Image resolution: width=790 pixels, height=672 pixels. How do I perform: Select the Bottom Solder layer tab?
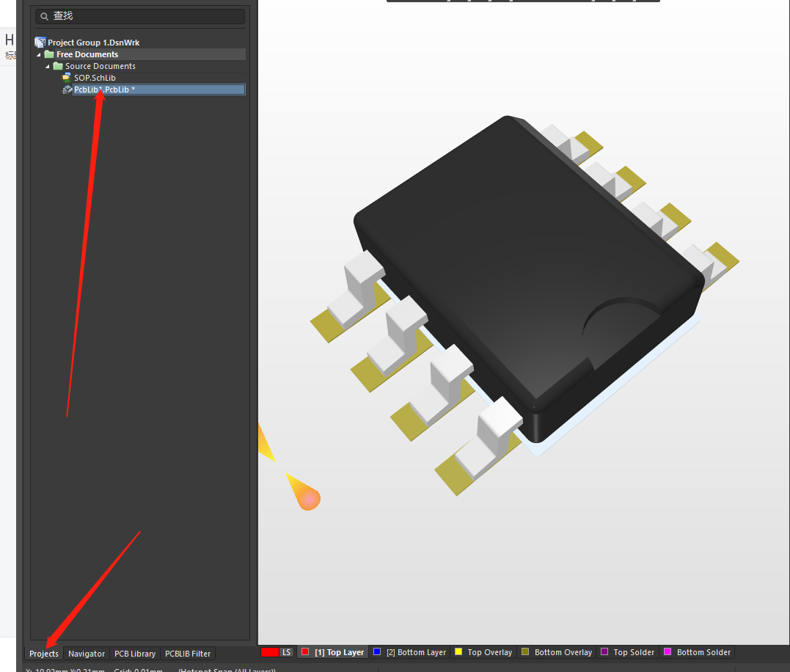(698, 652)
